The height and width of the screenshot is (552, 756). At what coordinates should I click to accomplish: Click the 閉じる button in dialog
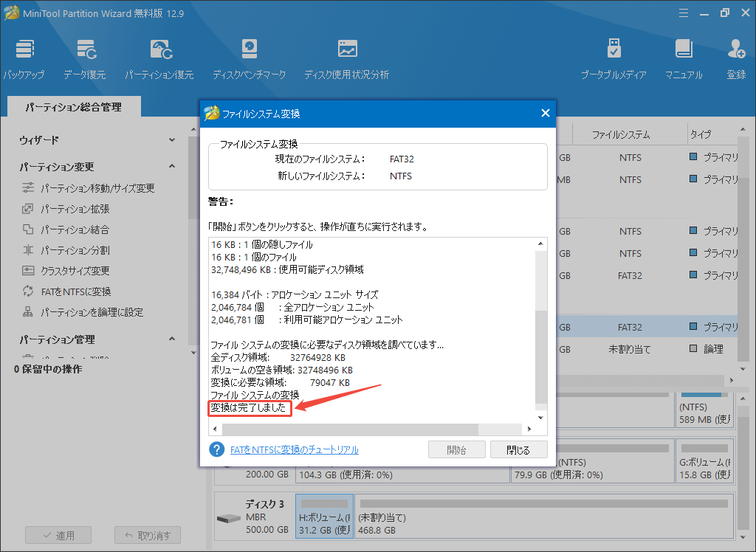[518, 450]
